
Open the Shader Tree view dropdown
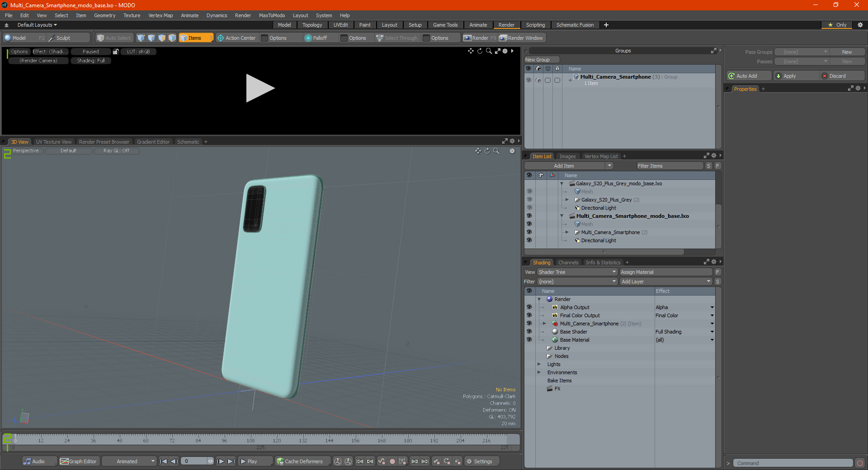(577, 272)
